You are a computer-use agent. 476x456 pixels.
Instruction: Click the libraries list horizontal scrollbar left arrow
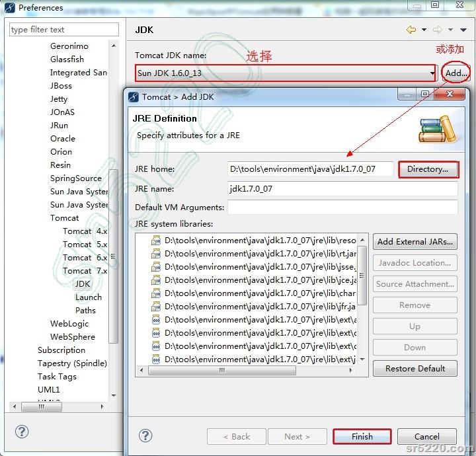(x=141, y=371)
